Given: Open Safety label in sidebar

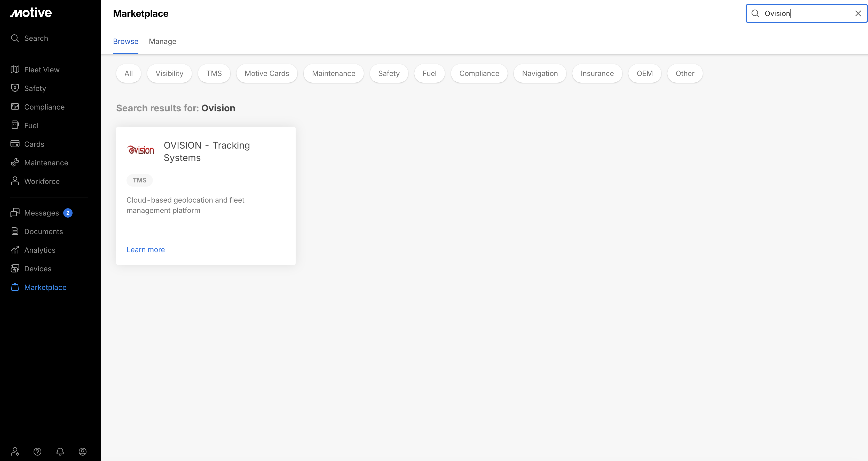Looking at the screenshot, I should (x=35, y=88).
